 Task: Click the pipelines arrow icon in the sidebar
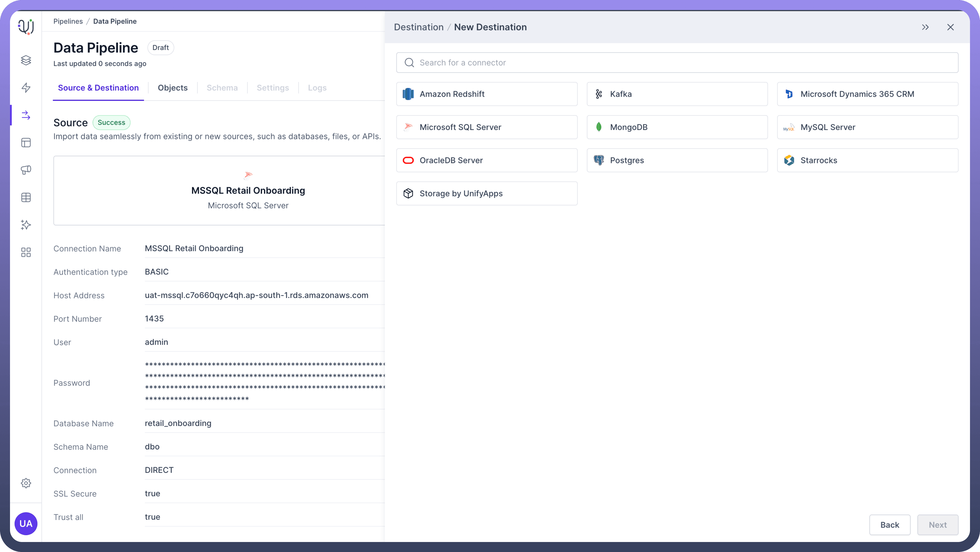point(26,115)
